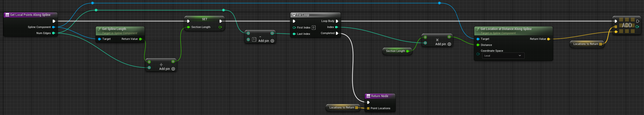
Task: Click the function icon on Get Spline Length
Action: pos(99,29)
